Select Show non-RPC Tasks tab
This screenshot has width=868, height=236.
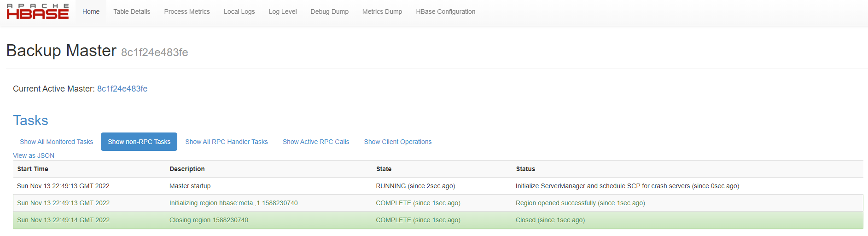tap(139, 142)
